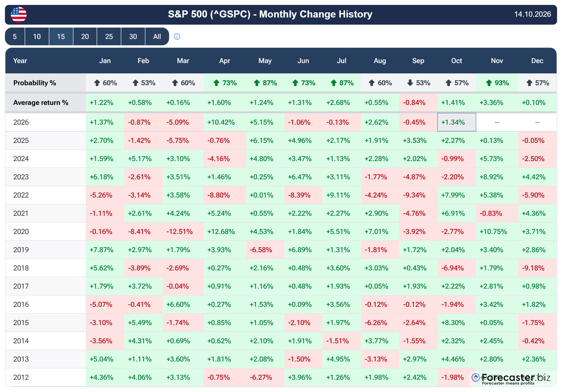Choose the All years tab
The height and width of the screenshot is (392, 562).
[x=157, y=36]
